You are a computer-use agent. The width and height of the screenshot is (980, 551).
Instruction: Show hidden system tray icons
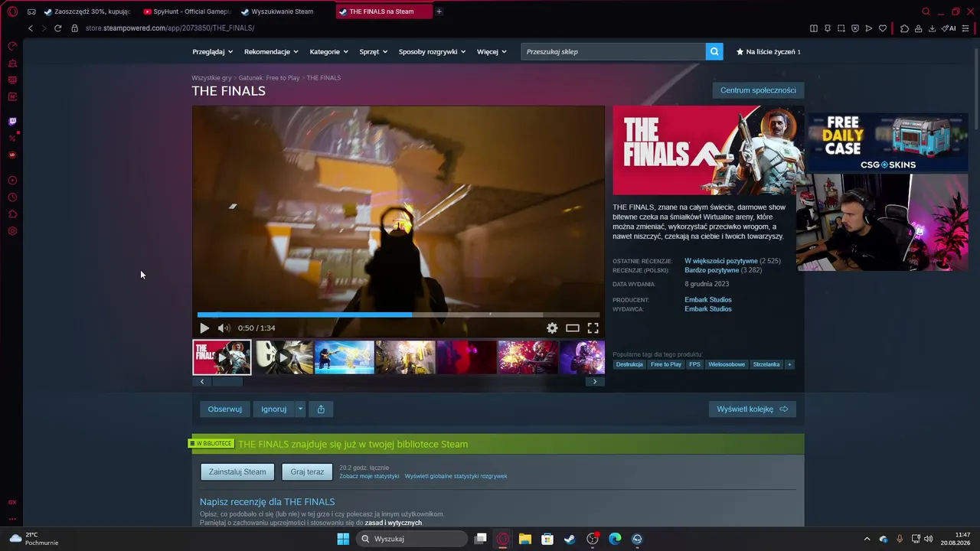pos(867,539)
